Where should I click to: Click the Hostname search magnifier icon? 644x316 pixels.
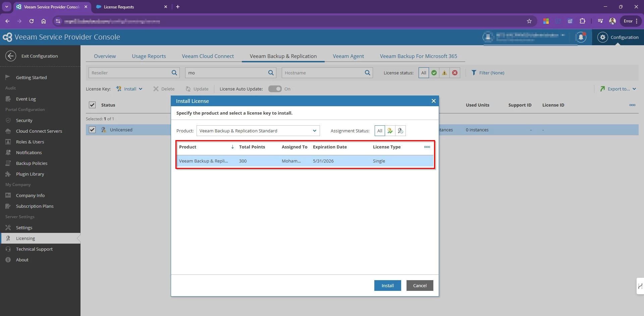[368, 73]
